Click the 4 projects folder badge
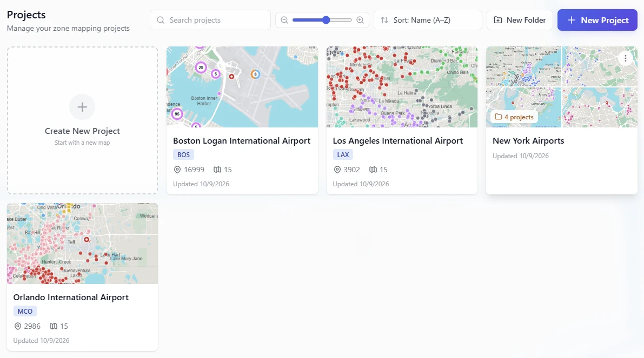Viewport: 644px width, 358px height. point(514,117)
